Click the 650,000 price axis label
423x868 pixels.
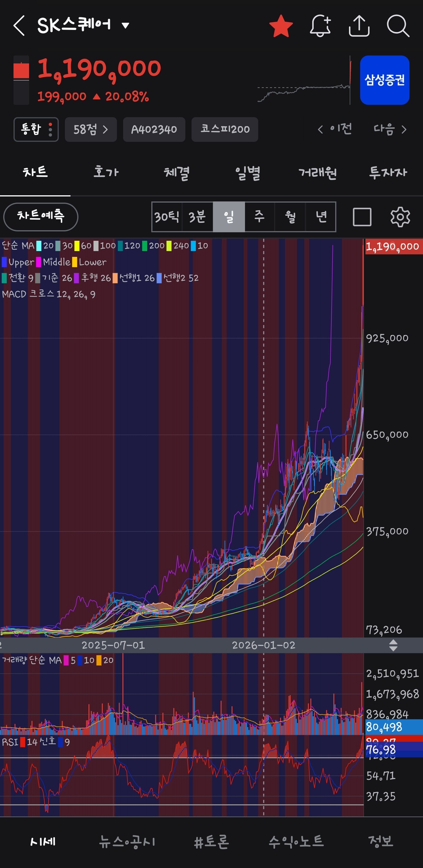click(387, 435)
